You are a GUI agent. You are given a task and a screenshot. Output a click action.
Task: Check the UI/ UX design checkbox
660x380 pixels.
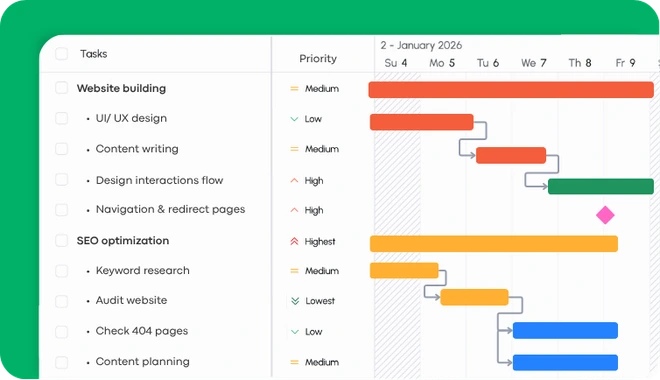tap(61, 118)
